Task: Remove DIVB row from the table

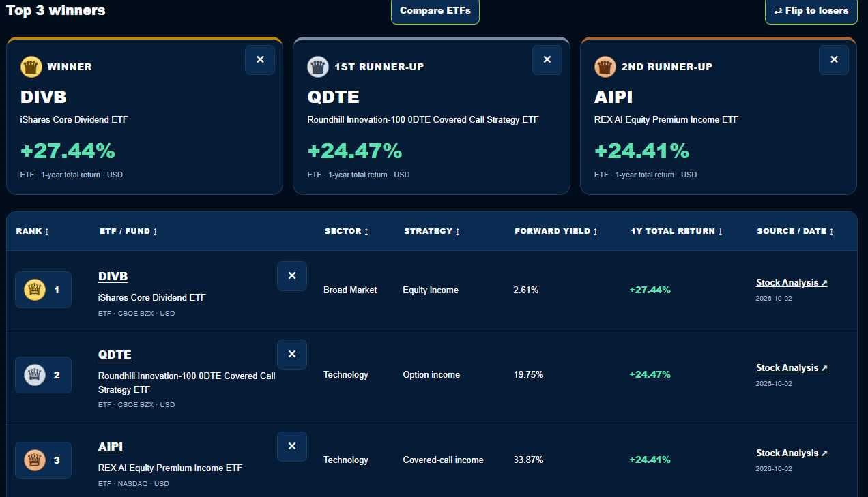Action: tap(292, 276)
